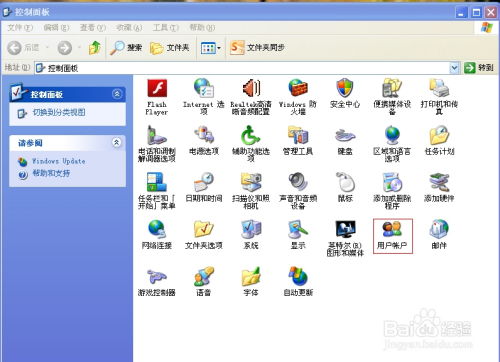Click the Windows Update link

tap(59, 161)
